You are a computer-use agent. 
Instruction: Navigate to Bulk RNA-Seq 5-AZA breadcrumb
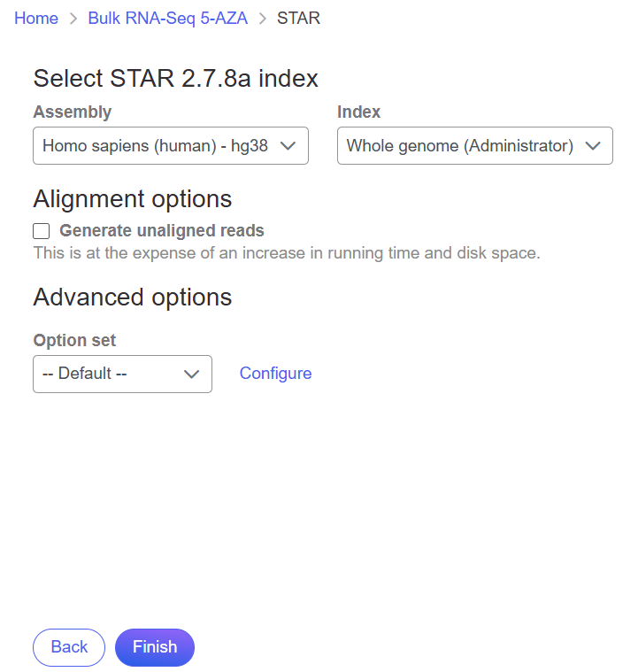coord(168,19)
